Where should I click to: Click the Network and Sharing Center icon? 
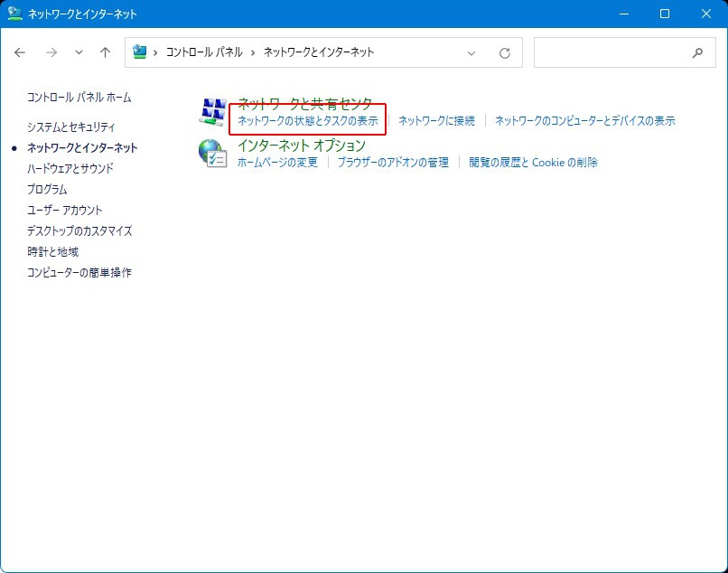(212, 112)
